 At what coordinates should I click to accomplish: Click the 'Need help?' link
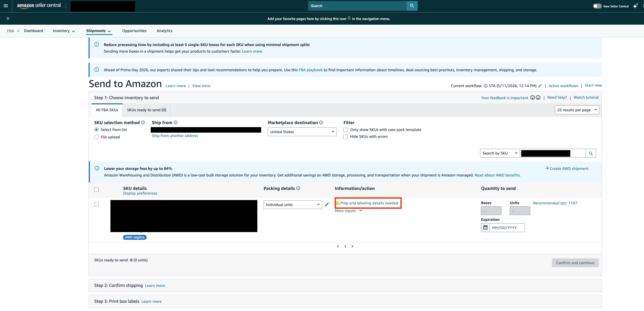coord(557,97)
